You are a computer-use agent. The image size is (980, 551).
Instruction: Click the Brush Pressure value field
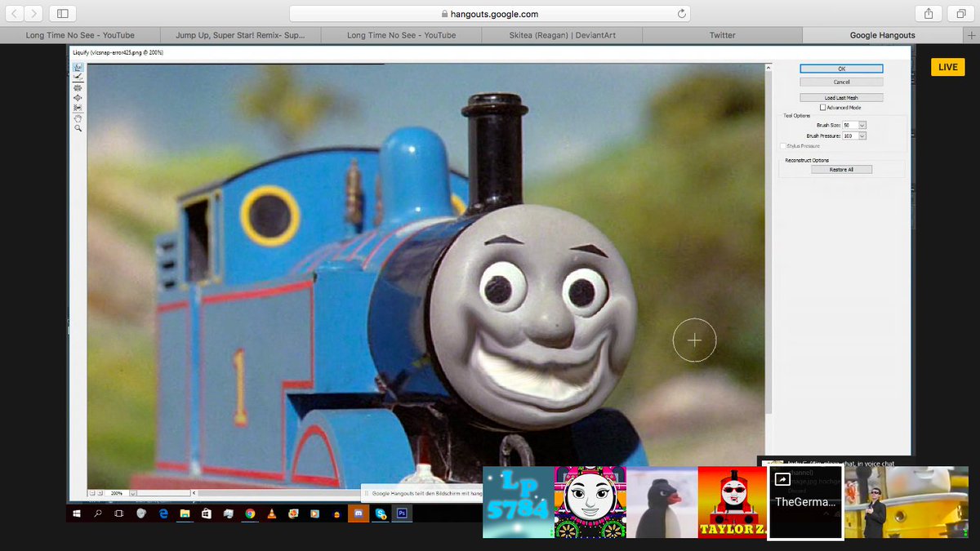point(850,136)
